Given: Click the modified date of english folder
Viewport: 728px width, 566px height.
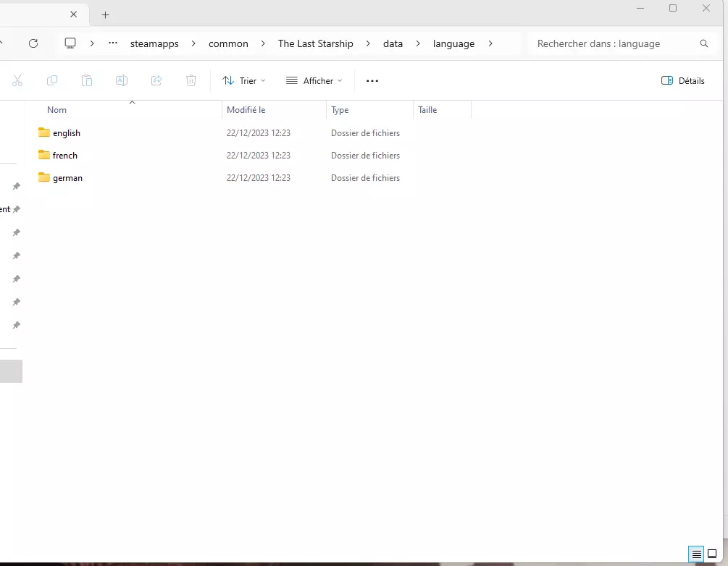Looking at the screenshot, I should pos(258,133).
